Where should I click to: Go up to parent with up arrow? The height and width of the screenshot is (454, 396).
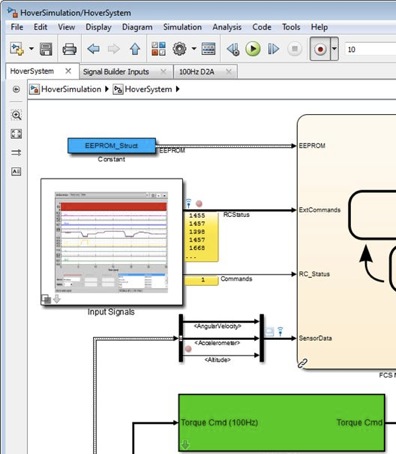135,49
